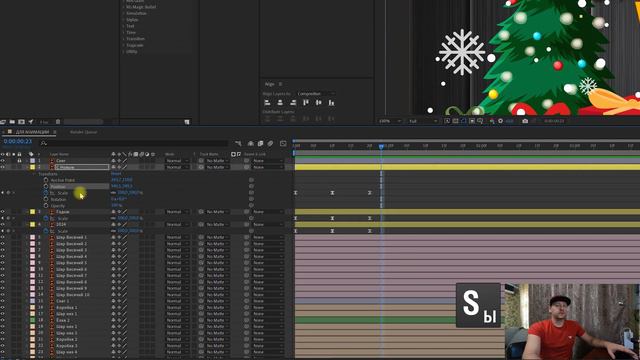Click the Scale value of layer 2
Image resolution: width=640 pixels, height=360 pixels.
[130, 193]
